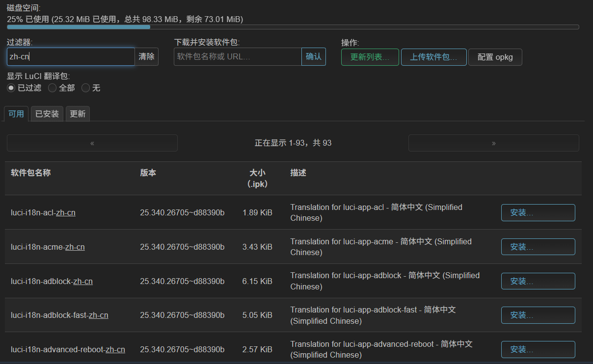Open 配置 opkg settings
Image resolution: width=593 pixels, height=364 pixels.
(x=495, y=57)
